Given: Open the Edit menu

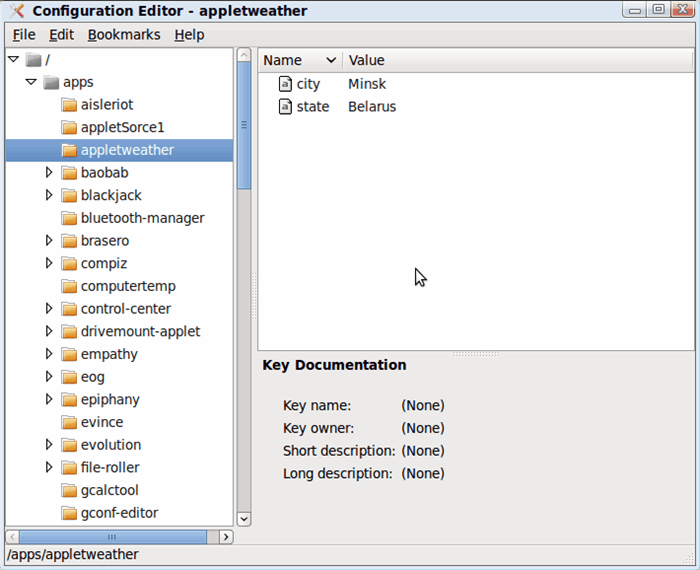Looking at the screenshot, I should tap(61, 35).
